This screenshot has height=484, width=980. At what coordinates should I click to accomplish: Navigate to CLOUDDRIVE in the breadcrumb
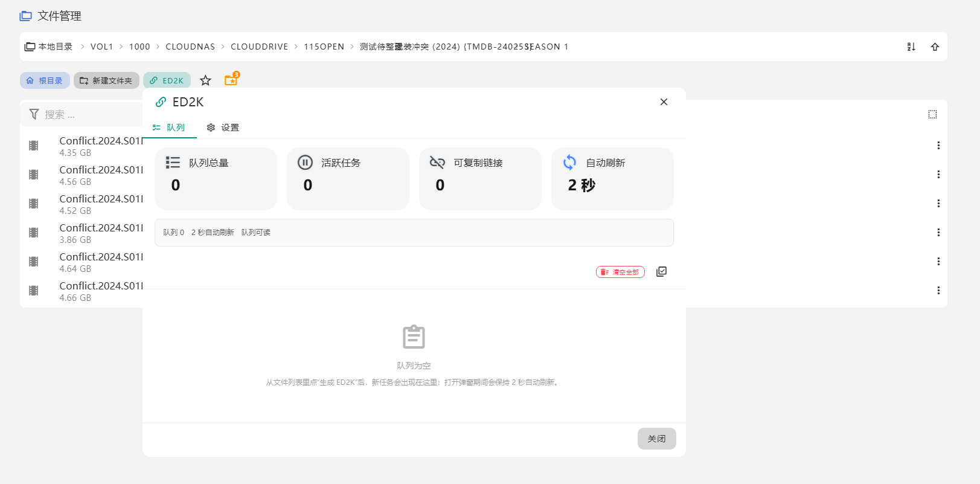[260, 47]
